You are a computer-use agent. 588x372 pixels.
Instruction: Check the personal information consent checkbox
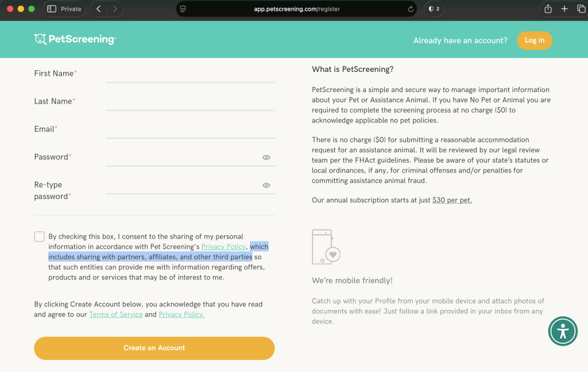coord(39,236)
